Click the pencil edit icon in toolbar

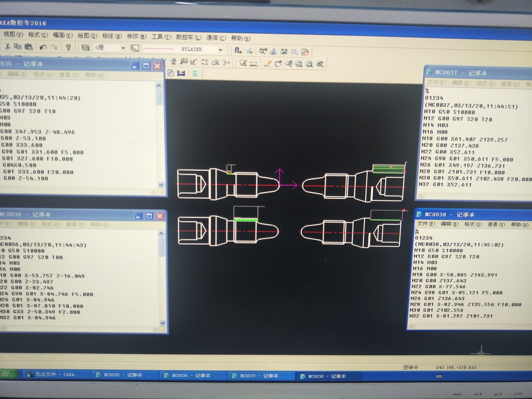(x=268, y=63)
